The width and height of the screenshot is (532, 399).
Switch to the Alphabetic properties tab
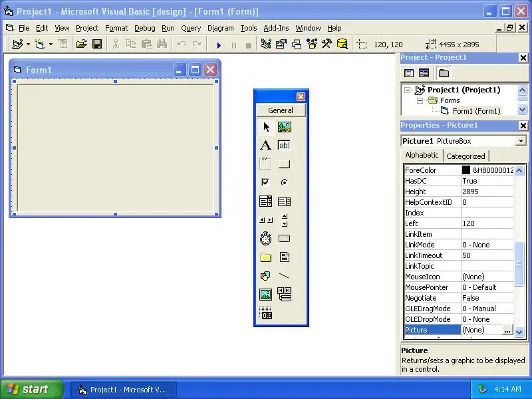point(422,155)
